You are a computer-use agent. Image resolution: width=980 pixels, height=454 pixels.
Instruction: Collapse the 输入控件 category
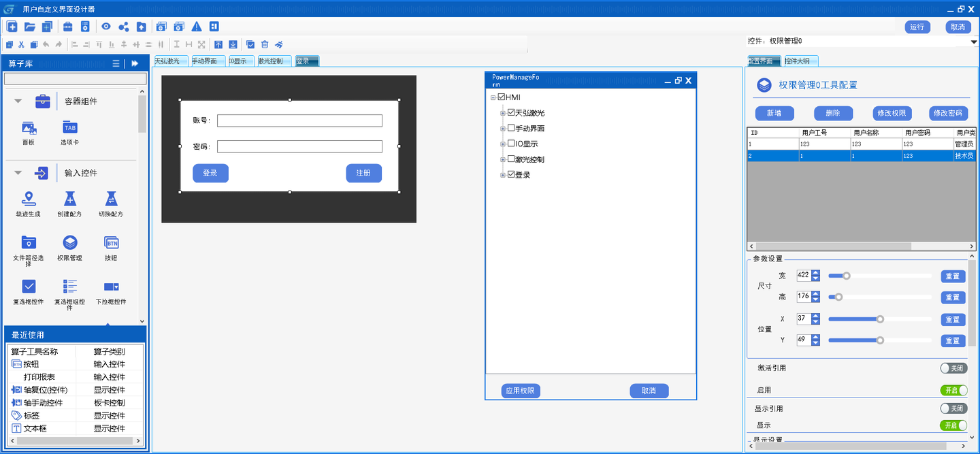[18, 173]
